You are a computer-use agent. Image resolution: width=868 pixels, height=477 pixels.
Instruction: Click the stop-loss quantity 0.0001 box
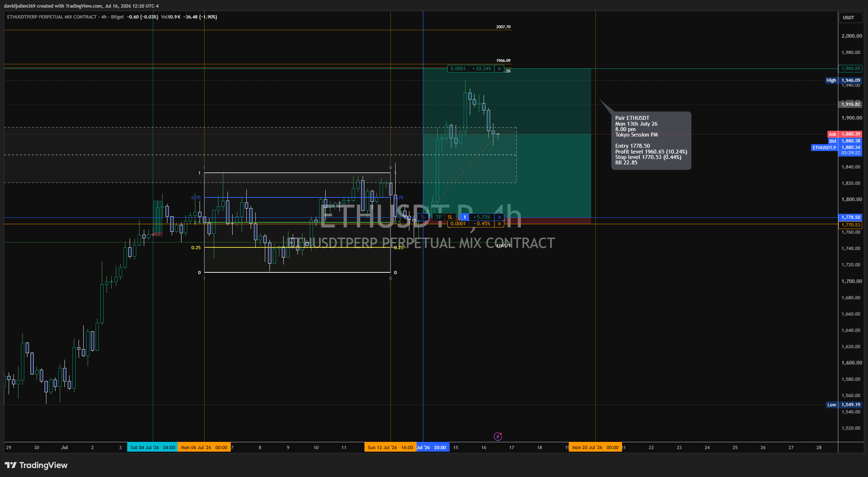(458, 224)
